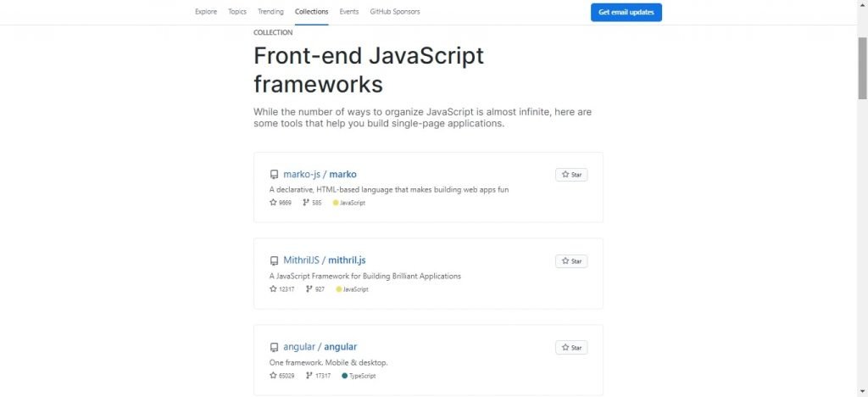Click the TypeScript label in angular card
868x397 pixels.
coord(363,376)
